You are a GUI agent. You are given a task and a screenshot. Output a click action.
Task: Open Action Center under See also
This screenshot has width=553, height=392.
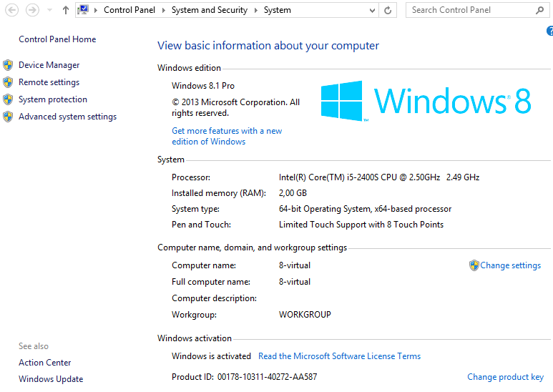(45, 363)
